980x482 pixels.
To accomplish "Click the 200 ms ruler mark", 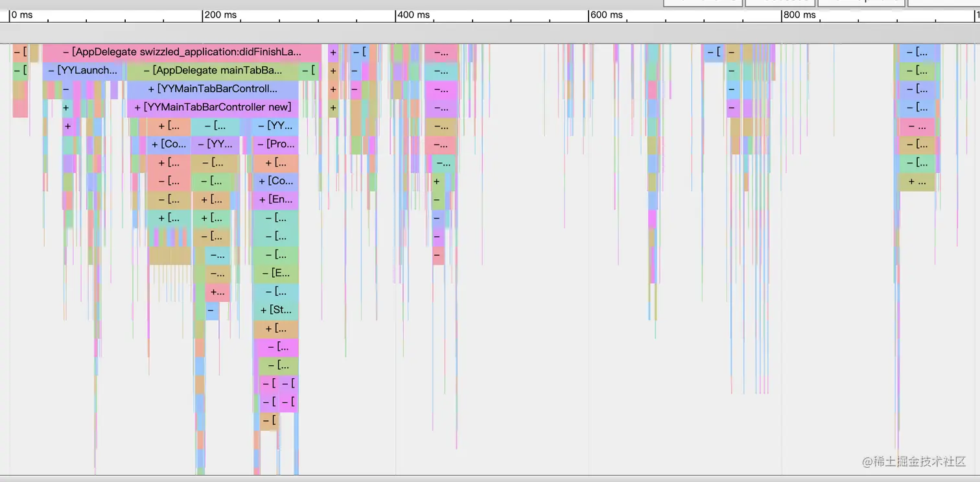I will point(221,15).
